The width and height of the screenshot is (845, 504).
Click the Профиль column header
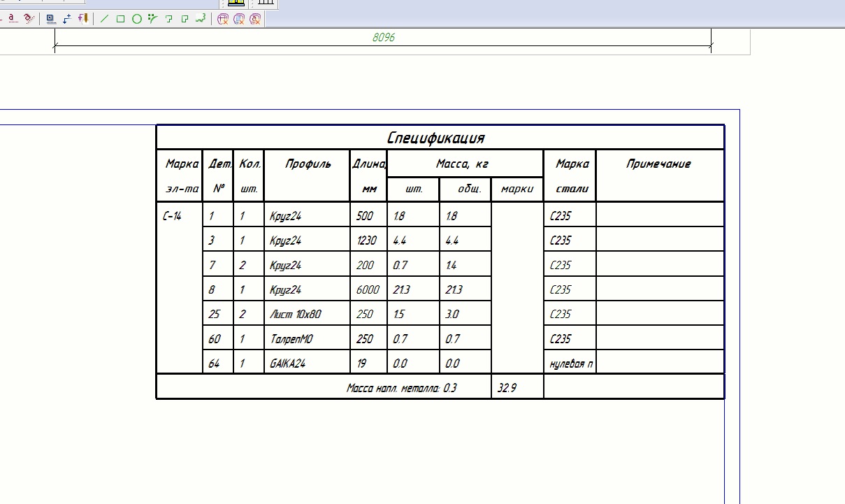308,164
